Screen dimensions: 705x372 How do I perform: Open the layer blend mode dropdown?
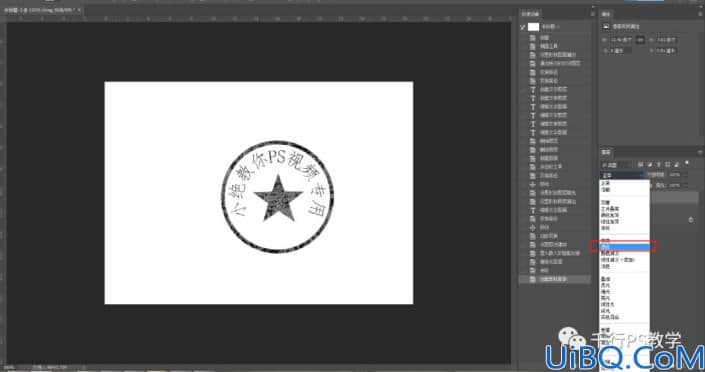pos(623,175)
